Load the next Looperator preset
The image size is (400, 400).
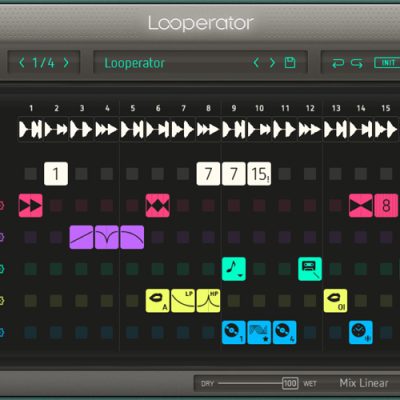tap(272, 63)
